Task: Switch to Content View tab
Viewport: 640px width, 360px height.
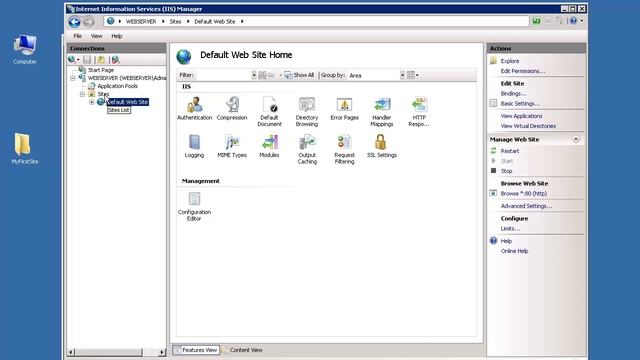Action: (242, 350)
